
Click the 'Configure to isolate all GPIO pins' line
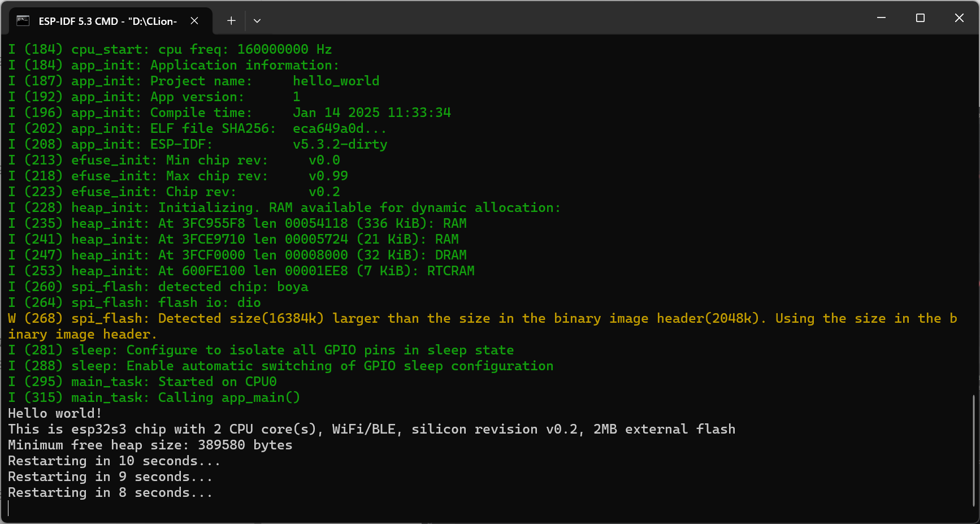[x=261, y=350]
